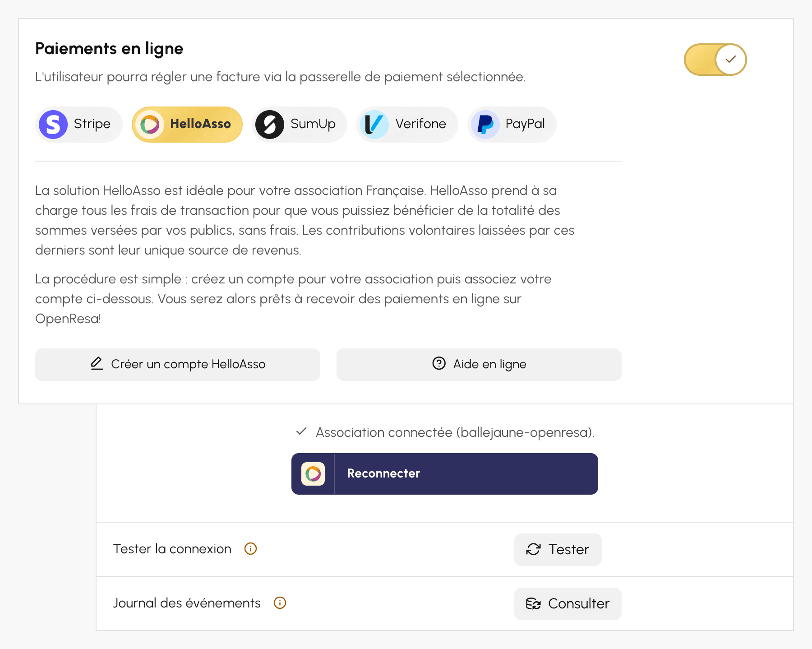
Task: Select the PayPal payment gateway
Action: [x=512, y=124]
